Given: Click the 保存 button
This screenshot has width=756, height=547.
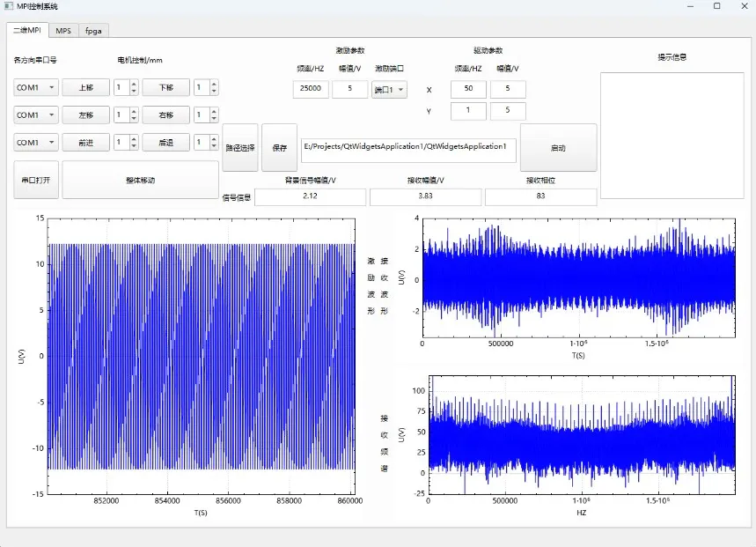Looking at the screenshot, I should tap(279, 148).
